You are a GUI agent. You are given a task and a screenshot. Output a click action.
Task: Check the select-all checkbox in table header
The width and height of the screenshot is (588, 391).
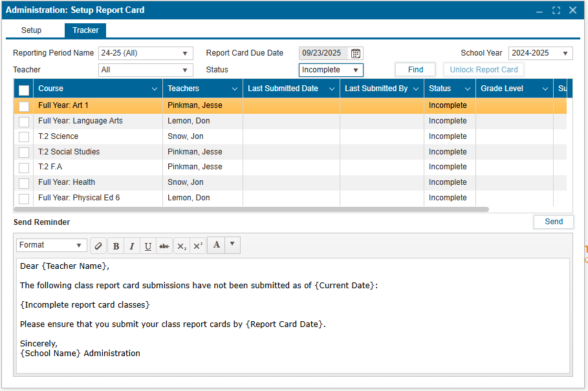click(24, 89)
